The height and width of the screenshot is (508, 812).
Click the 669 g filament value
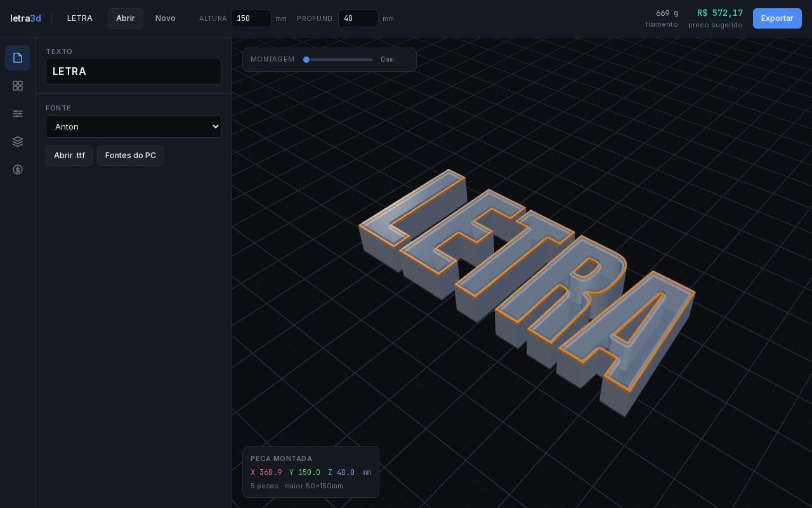pyautogui.click(x=667, y=13)
